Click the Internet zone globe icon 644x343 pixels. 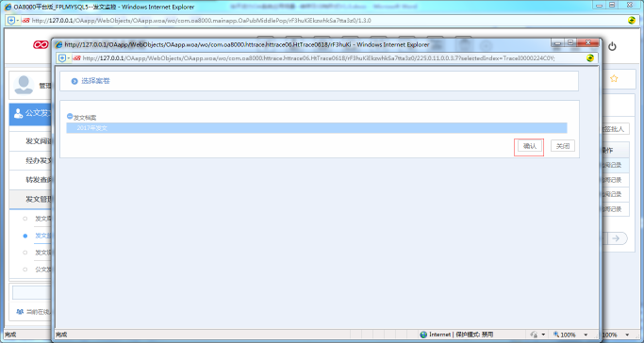pyautogui.click(x=423, y=335)
